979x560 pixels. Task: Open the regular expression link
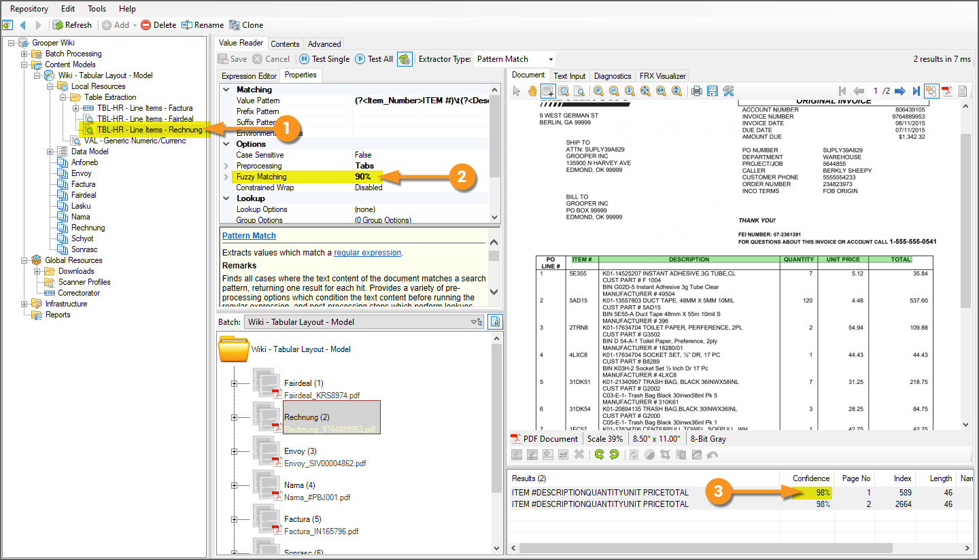(x=367, y=253)
